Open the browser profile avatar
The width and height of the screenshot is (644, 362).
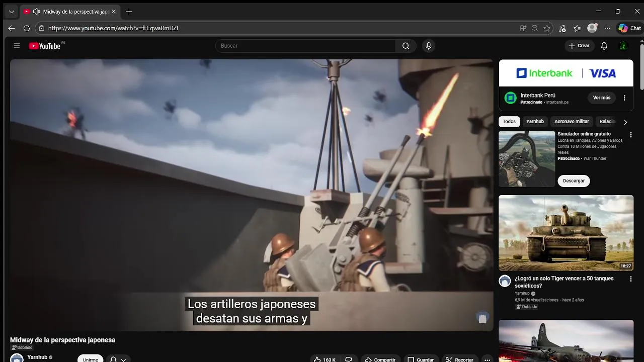592,28
